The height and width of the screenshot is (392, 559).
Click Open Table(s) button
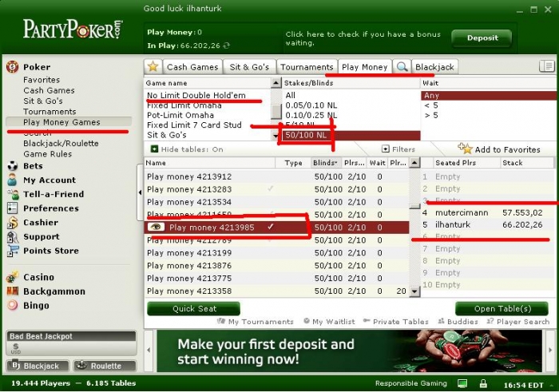(x=502, y=309)
